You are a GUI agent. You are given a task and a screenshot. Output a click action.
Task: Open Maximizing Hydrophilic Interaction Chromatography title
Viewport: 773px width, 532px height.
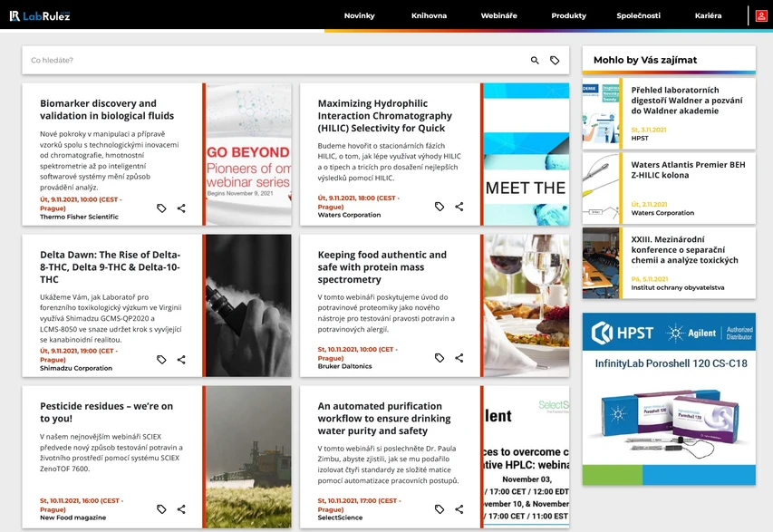[x=385, y=116]
